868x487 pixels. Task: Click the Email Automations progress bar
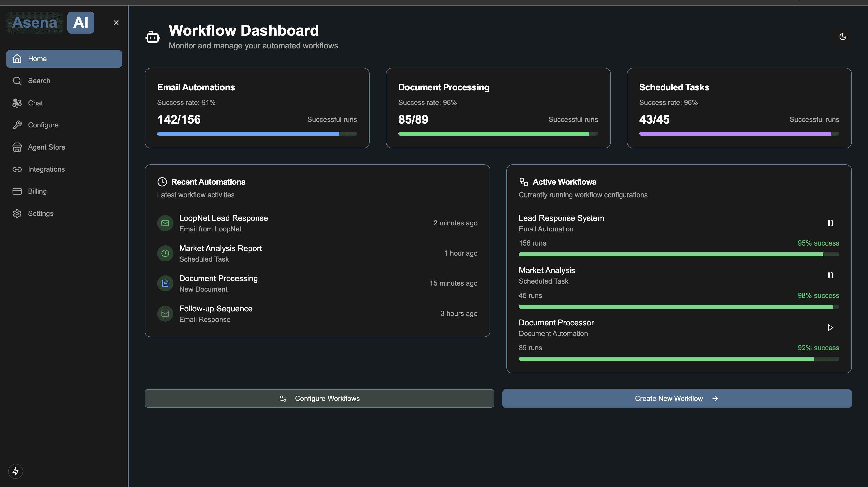(257, 134)
